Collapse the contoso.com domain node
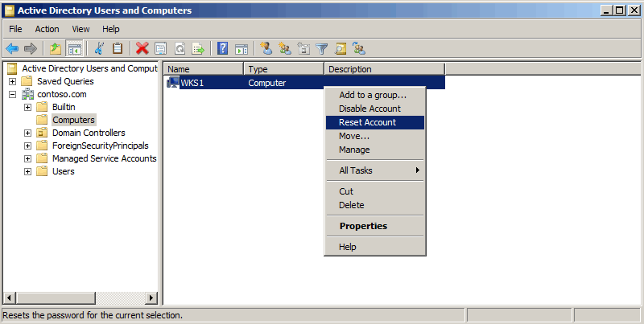This screenshot has height=324, width=644. 13,94
